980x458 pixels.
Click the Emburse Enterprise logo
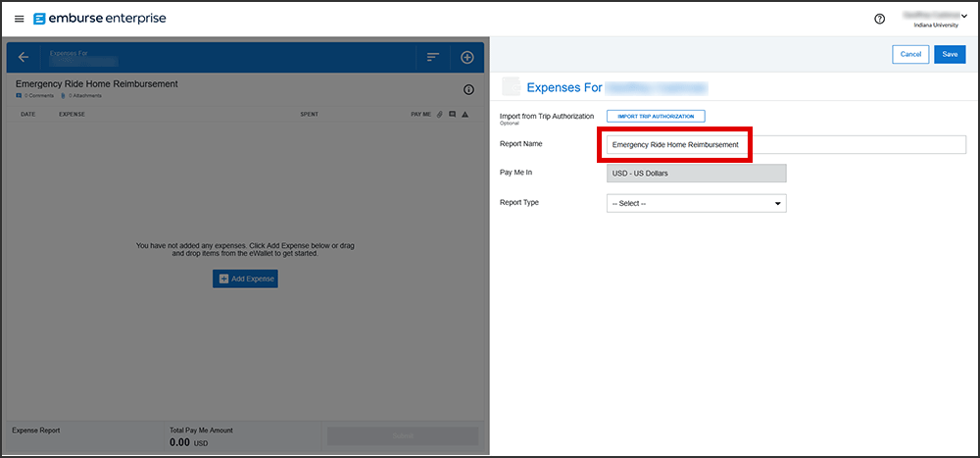[99, 19]
